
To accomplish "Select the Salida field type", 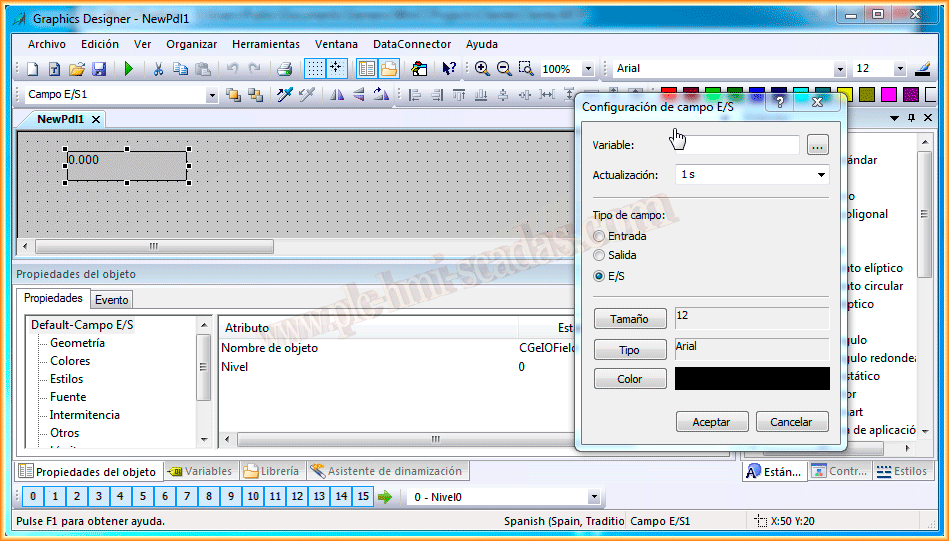I will pyautogui.click(x=600, y=255).
